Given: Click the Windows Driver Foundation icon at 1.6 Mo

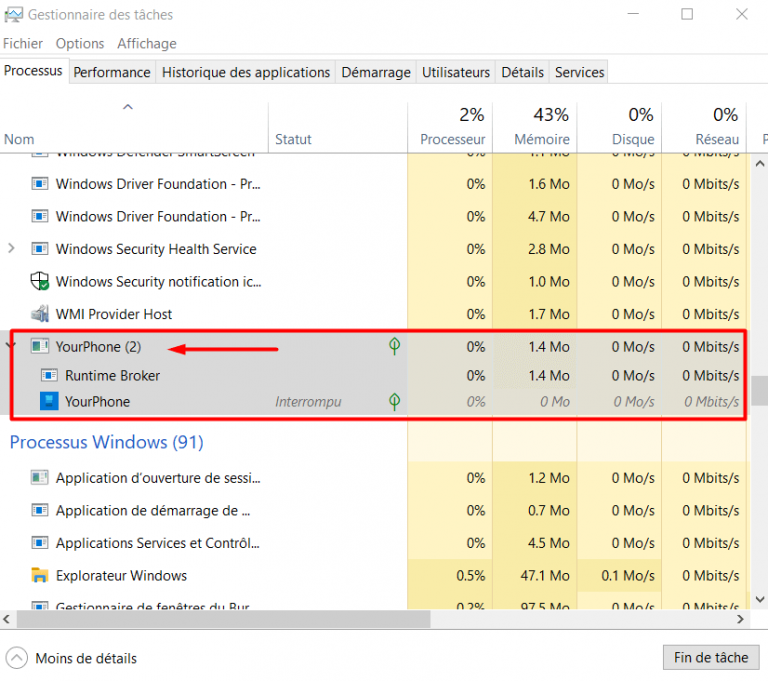Looking at the screenshot, I should click(40, 184).
